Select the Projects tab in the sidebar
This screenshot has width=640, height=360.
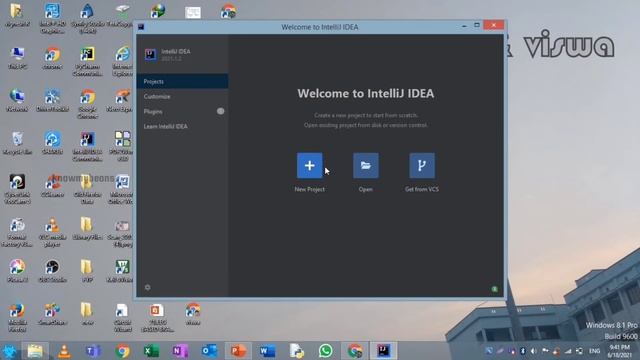[x=182, y=81]
